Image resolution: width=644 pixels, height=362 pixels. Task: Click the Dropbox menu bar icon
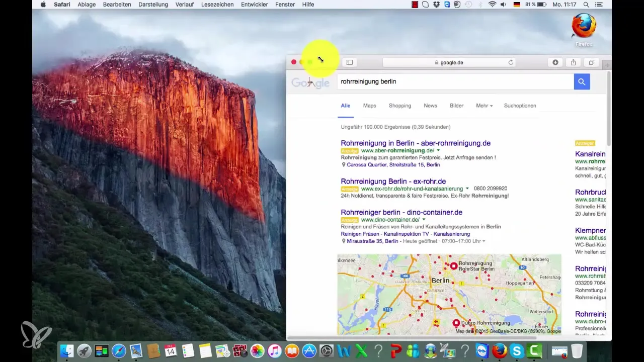pyautogui.click(x=436, y=5)
